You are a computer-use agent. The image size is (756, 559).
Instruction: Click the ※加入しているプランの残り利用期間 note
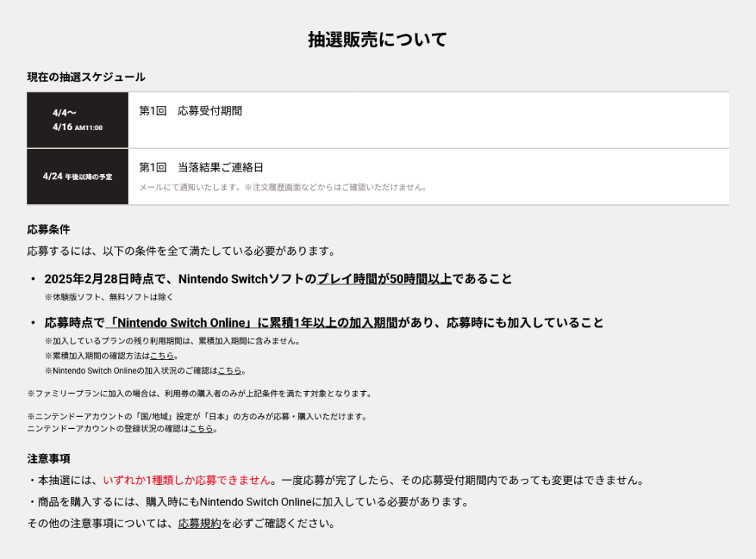click(173, 341)
